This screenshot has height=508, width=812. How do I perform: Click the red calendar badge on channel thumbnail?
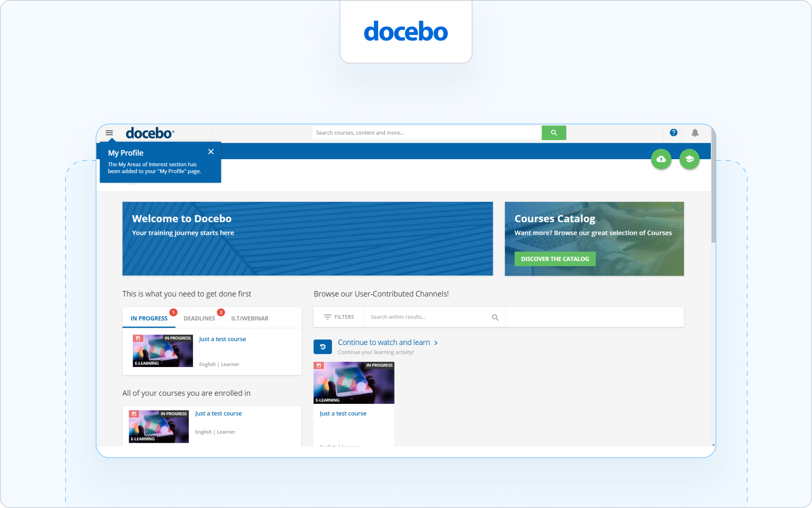click(319, 365)
